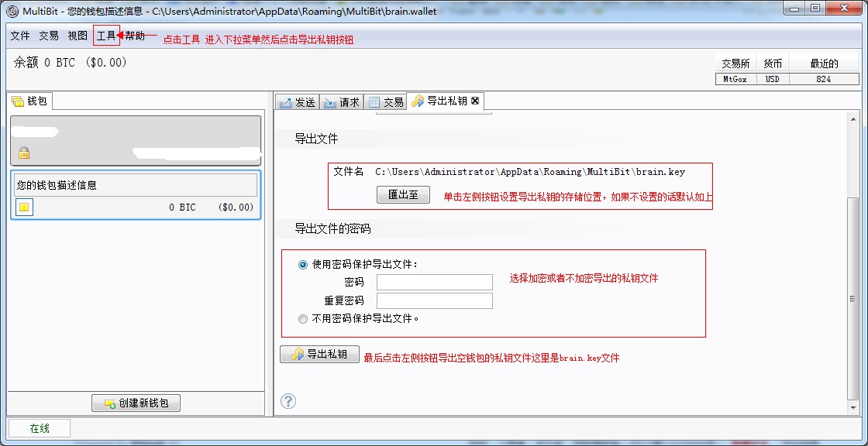This screenshot has width=868, height=446.
Task: Click the 货币 column header
Action: pos(772,63)
